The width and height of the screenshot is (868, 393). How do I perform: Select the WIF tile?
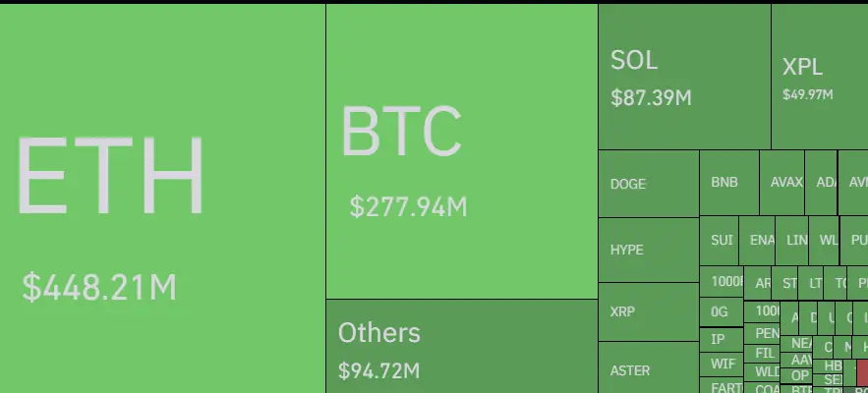pyautogui.click(x=722, y=365)
